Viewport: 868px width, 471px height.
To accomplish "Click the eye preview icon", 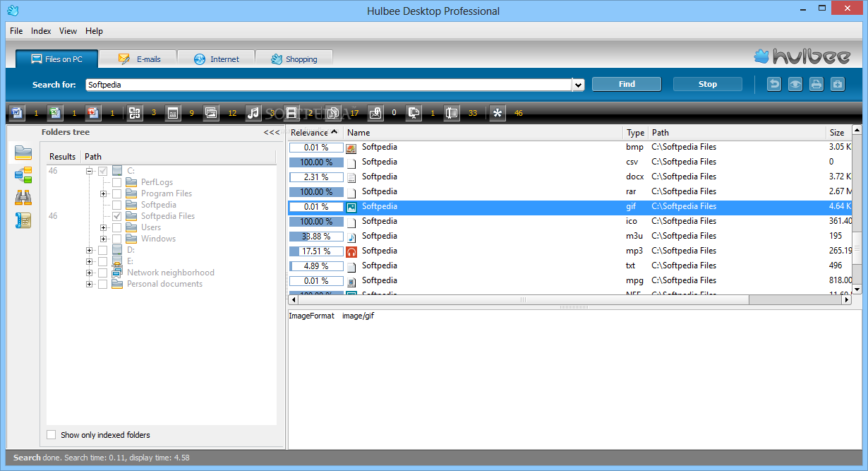I will (x=795, y=84).
